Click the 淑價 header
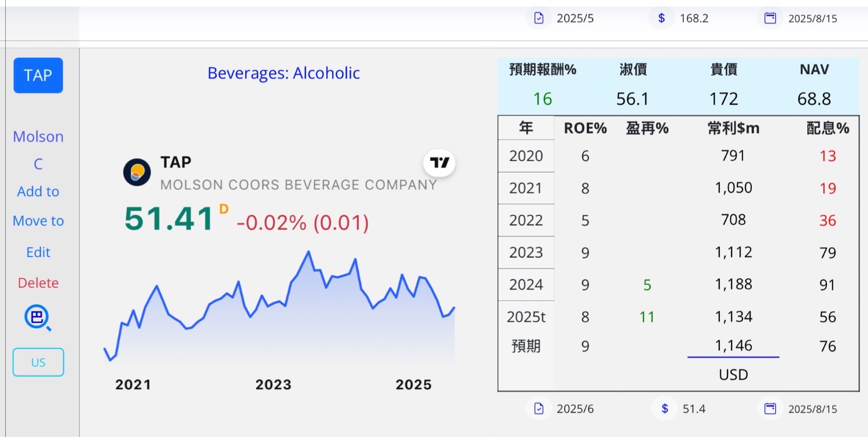The height and width of the screenshot is (437, 868). (633, 70)
